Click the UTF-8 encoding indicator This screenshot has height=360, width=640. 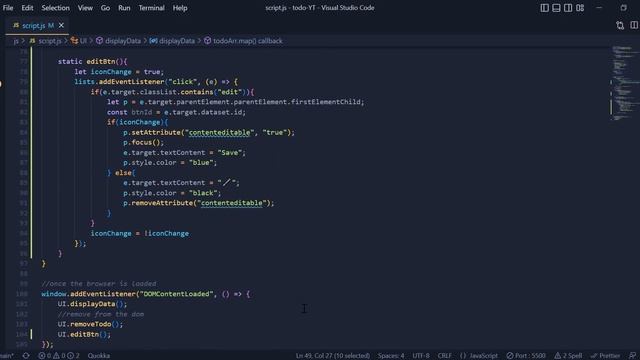[420, 356]
